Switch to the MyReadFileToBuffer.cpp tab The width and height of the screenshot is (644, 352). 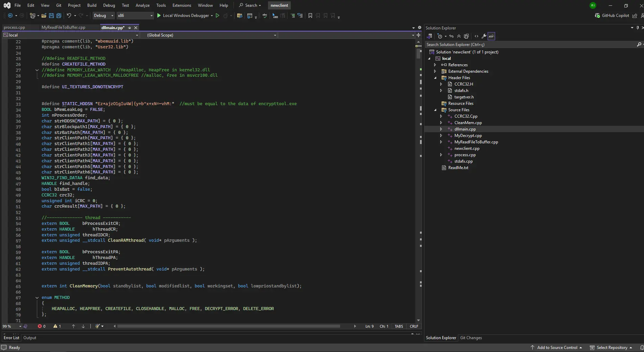pos(63,27)
